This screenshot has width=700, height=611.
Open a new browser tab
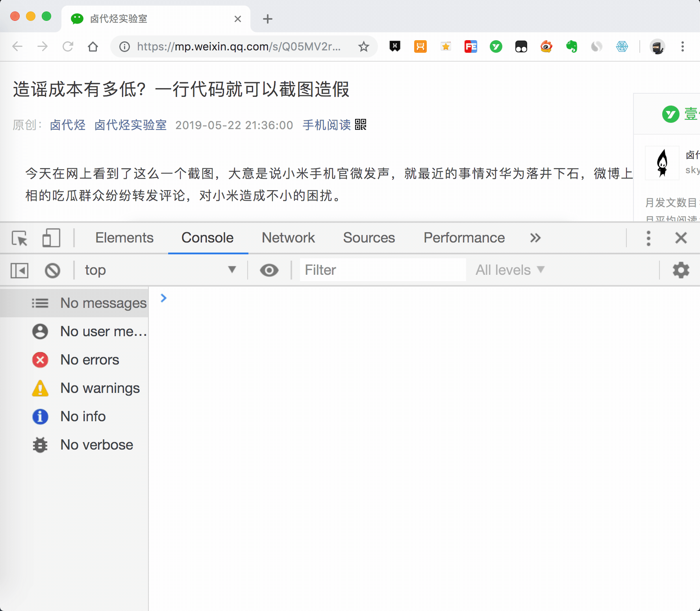click(268, 19)
